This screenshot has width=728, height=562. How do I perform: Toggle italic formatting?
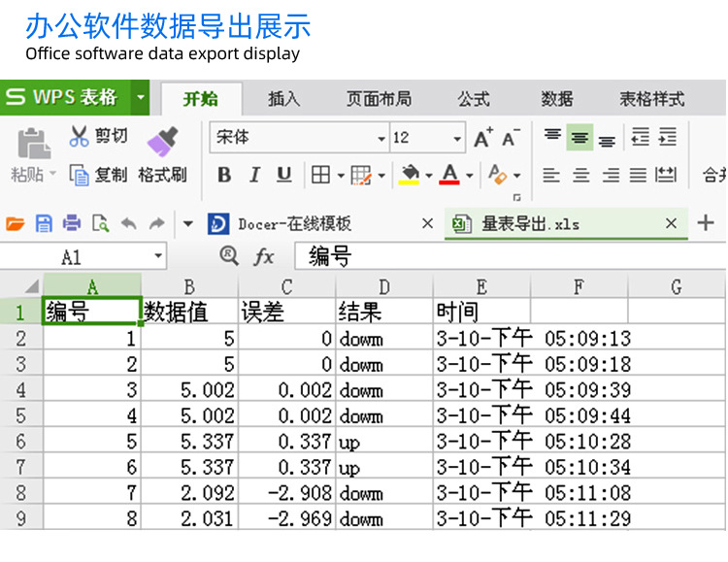254,175
